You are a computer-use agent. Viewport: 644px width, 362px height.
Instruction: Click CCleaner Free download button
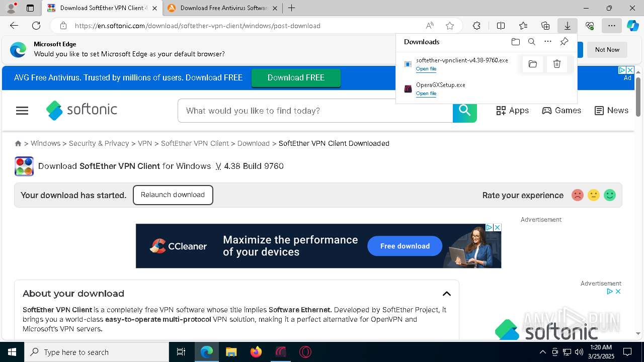point(405,246)
